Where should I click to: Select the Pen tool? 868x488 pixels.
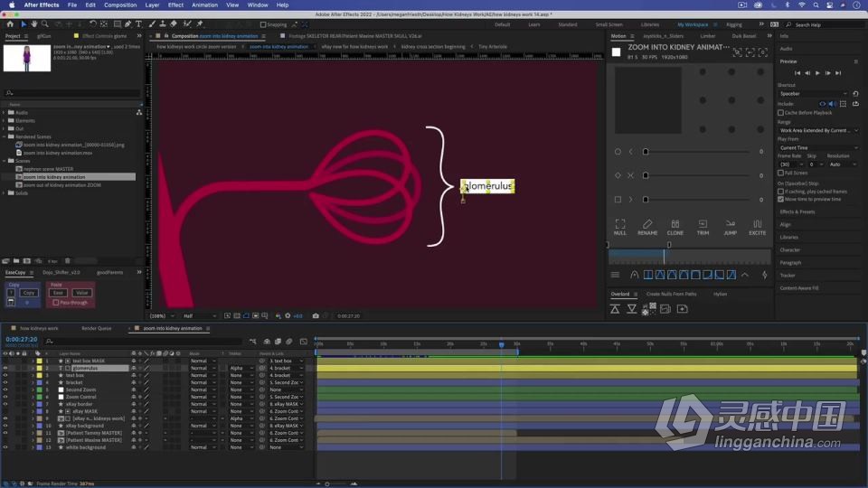click(127, 24)
